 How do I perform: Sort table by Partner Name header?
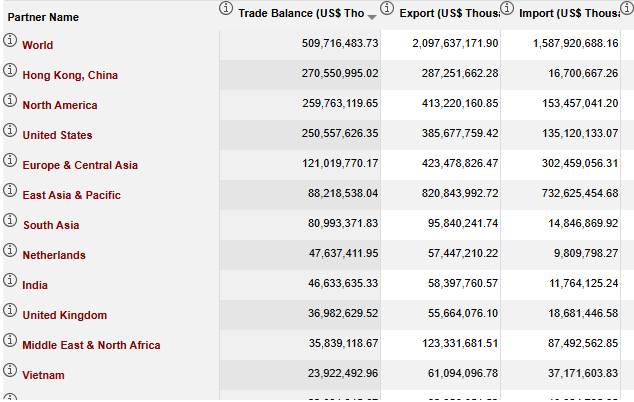point(43,17)
